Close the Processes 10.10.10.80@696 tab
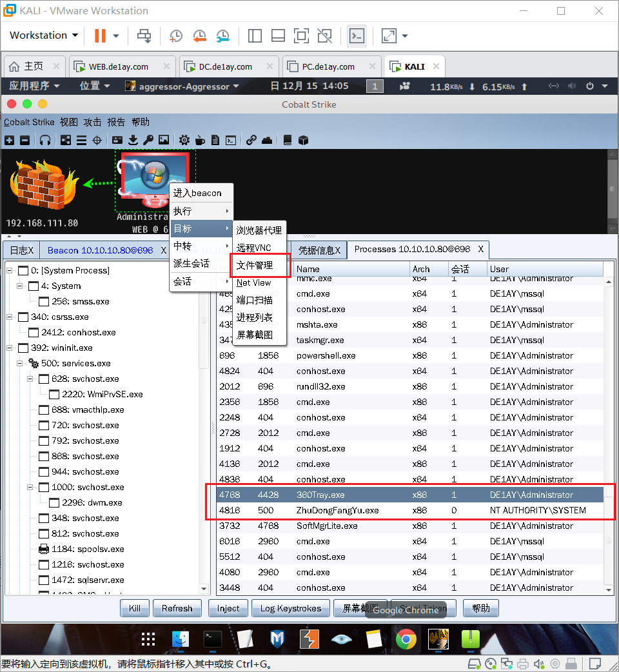The width and height of the screenshot is (619, 672). [x=480, y=250]
